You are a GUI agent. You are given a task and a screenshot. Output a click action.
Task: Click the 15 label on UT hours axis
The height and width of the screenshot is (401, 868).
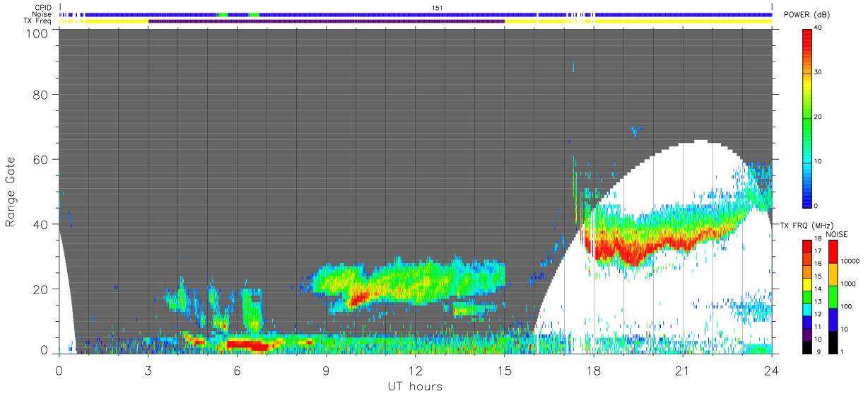point(505,371)
